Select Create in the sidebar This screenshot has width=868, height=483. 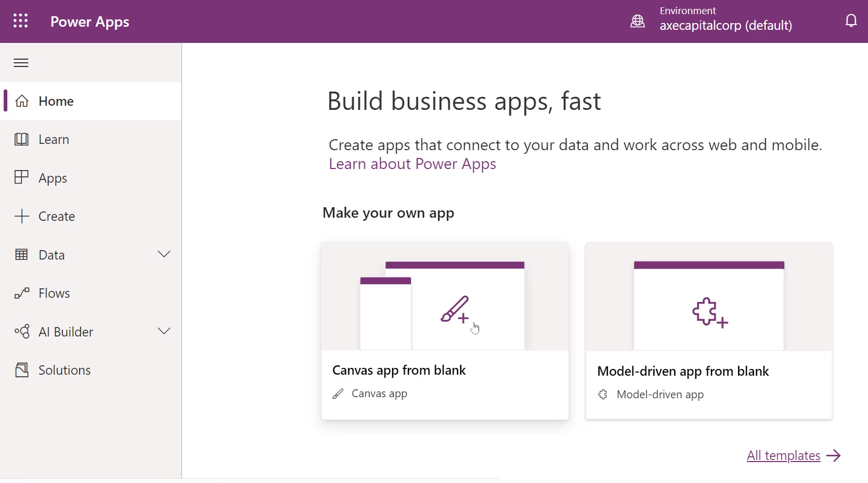(x=91, y=216)
